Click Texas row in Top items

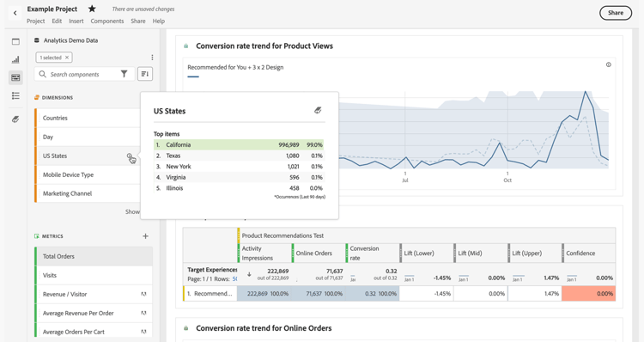coord(239,156)
